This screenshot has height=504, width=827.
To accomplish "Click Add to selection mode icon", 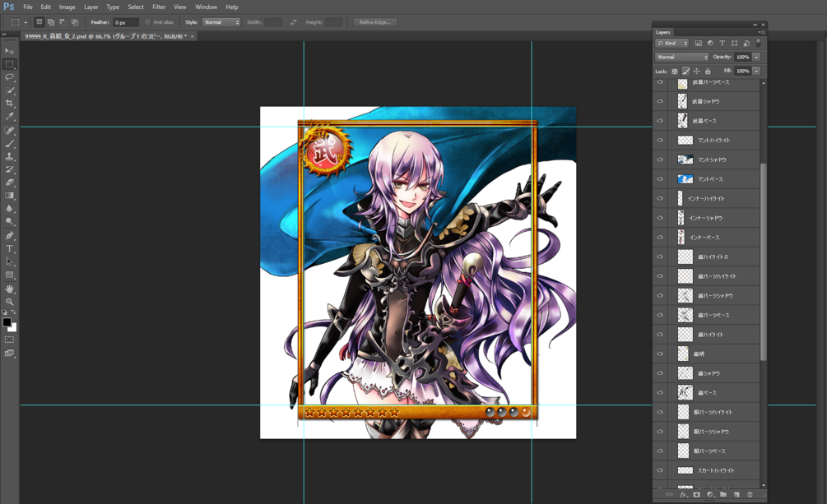I will (51, 22).
